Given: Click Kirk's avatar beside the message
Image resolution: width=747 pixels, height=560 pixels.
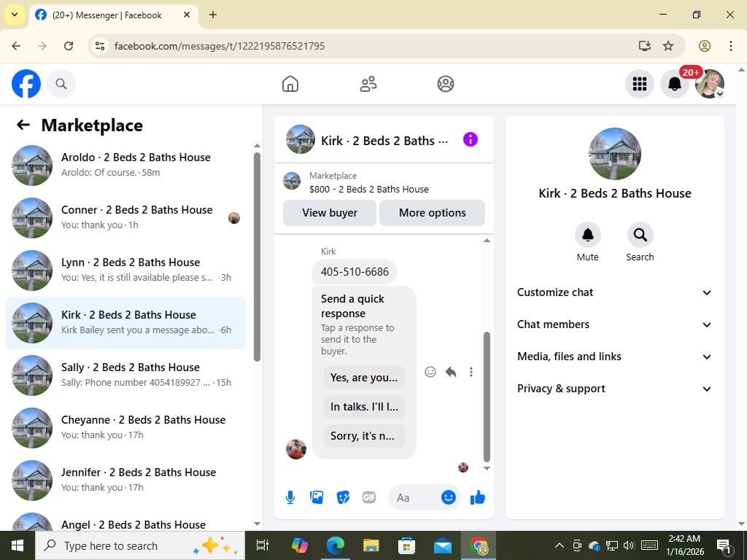Looking at the screenshot, I should (296, 449).
